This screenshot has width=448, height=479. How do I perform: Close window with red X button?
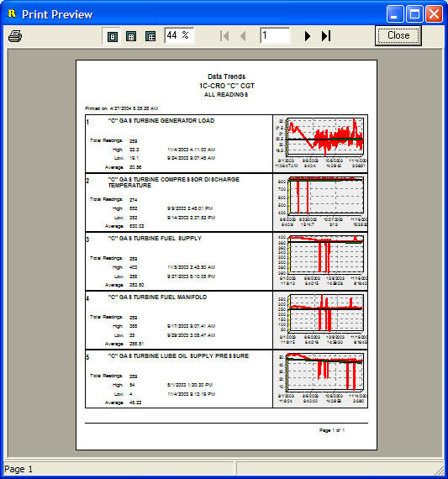click(434, 13)
